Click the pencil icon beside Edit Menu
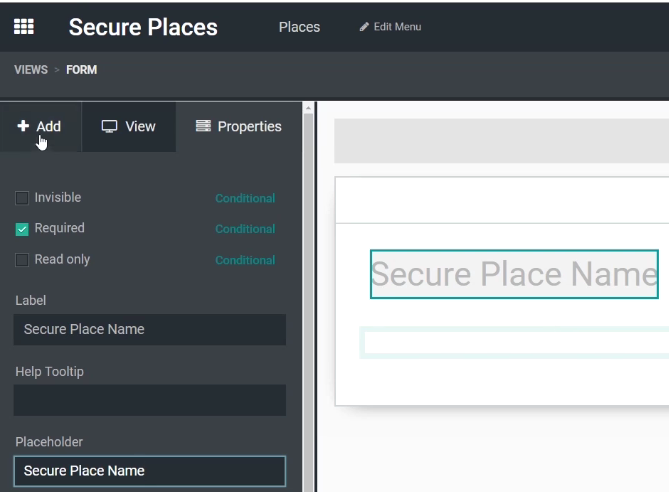The width and height of the screenshot is (669, 492). click(x=364, y=27)
